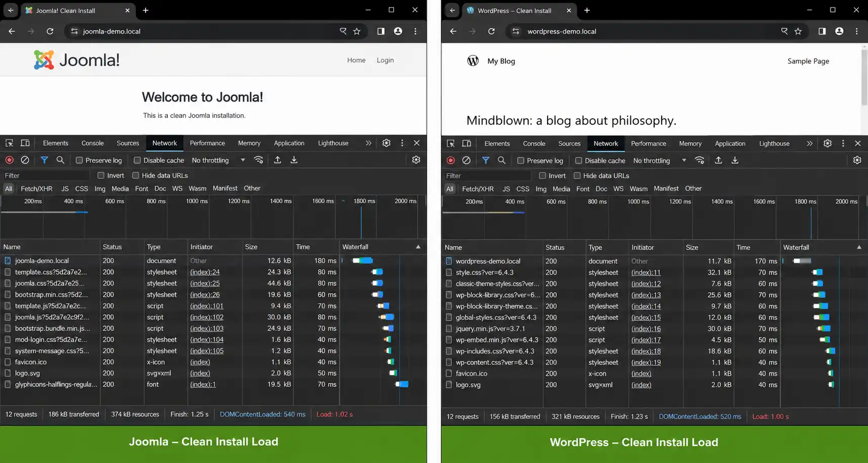868x463 pixels.
Task: Open Chrome menu in WordPress browser window
Action: tap(856, 31)
